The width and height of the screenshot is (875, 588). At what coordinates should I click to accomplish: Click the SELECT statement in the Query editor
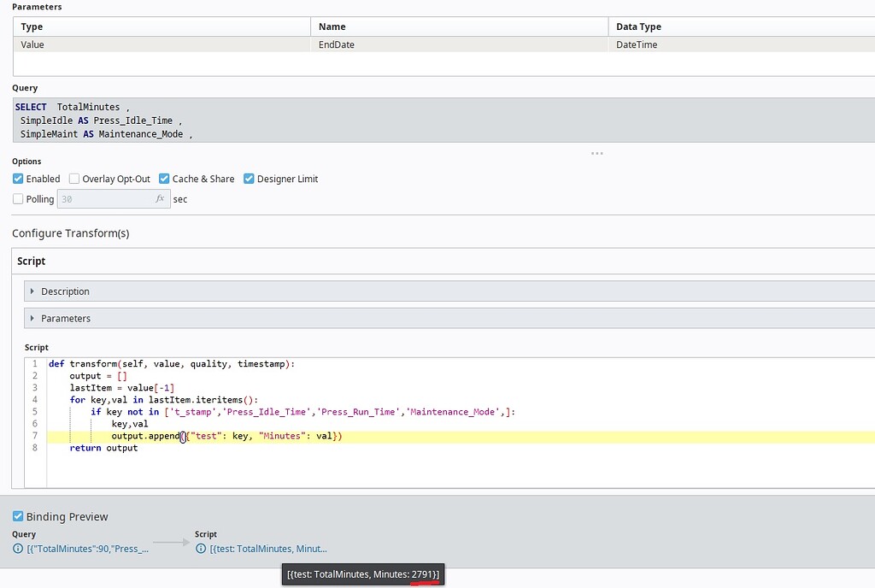click(x=29, y=106)
